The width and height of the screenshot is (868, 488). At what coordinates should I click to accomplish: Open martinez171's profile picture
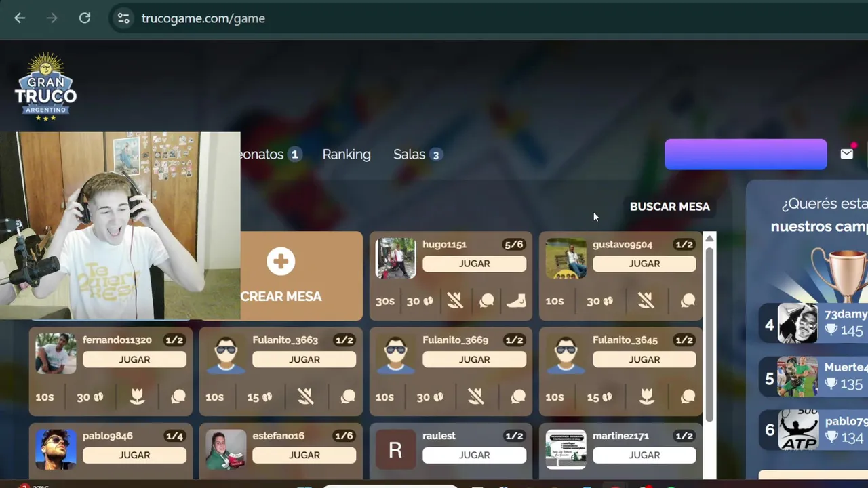[566, 449]
